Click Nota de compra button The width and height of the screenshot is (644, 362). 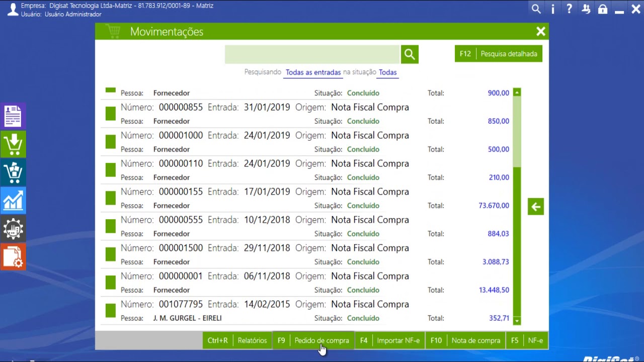[465, 340]
